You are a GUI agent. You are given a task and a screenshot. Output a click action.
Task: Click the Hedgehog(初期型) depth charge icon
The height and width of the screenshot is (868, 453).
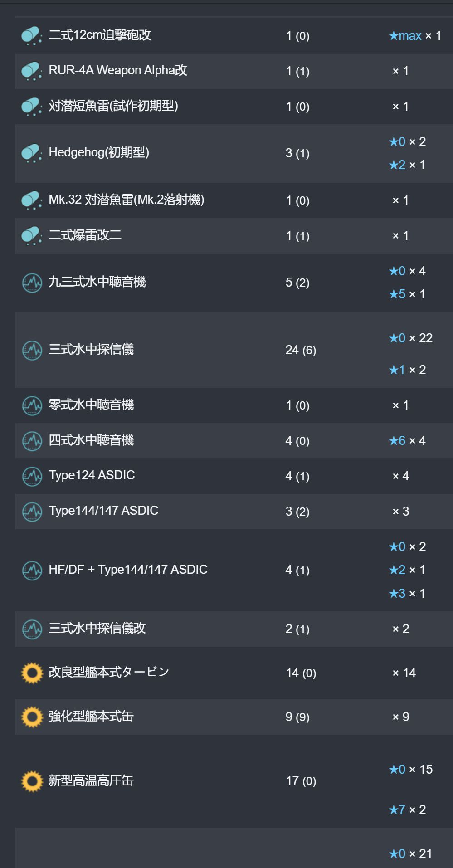coord(32,153)
